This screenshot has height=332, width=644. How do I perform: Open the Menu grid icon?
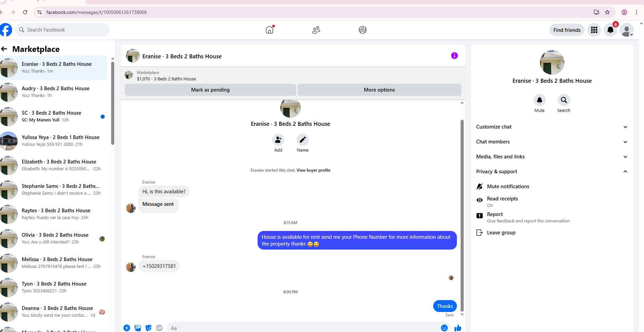(594, 30)
